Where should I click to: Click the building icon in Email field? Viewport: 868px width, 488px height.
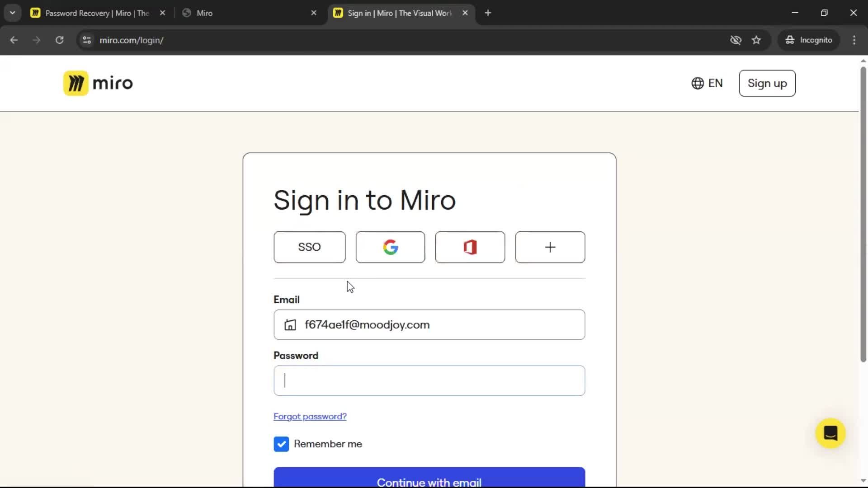pyautogui.click(x=290, y=325)
